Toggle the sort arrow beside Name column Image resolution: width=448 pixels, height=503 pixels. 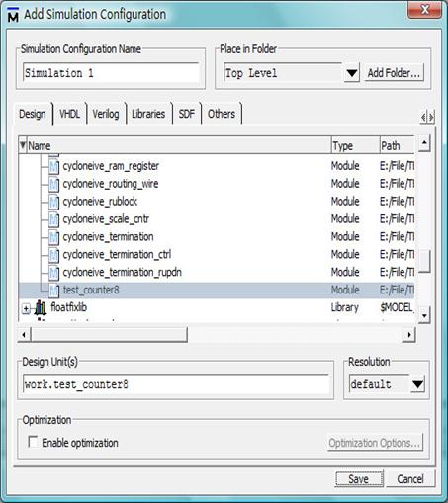[23, 145]
